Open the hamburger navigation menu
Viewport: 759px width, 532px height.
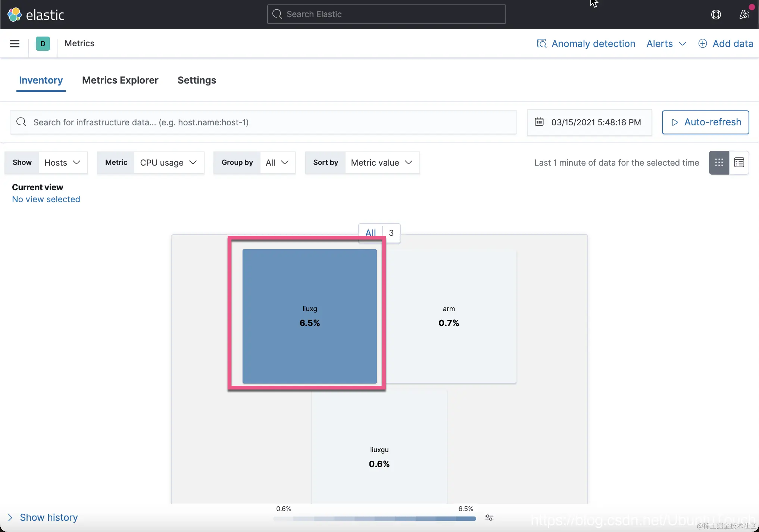(x=15, y=44)
